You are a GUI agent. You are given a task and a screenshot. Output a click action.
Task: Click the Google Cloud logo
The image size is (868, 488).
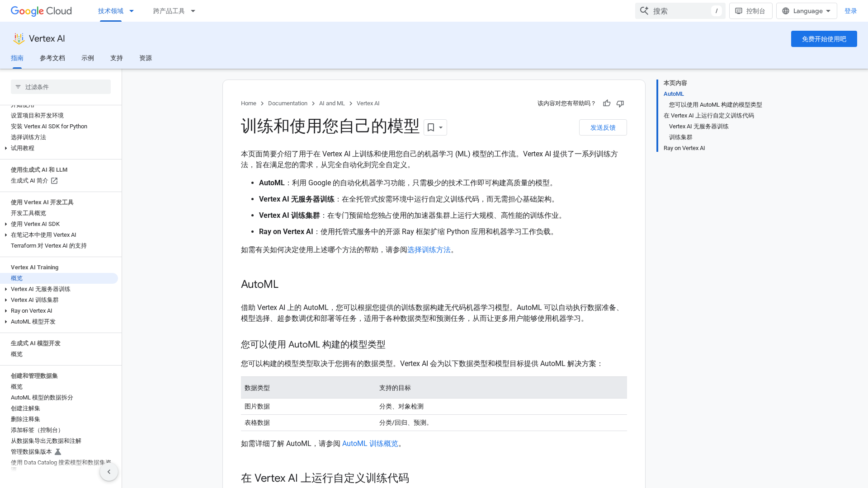coord(41,11)
